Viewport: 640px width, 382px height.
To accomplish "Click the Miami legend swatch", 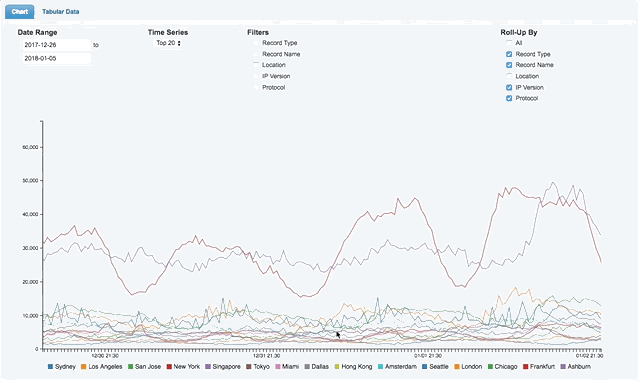I will click(278, 366).
